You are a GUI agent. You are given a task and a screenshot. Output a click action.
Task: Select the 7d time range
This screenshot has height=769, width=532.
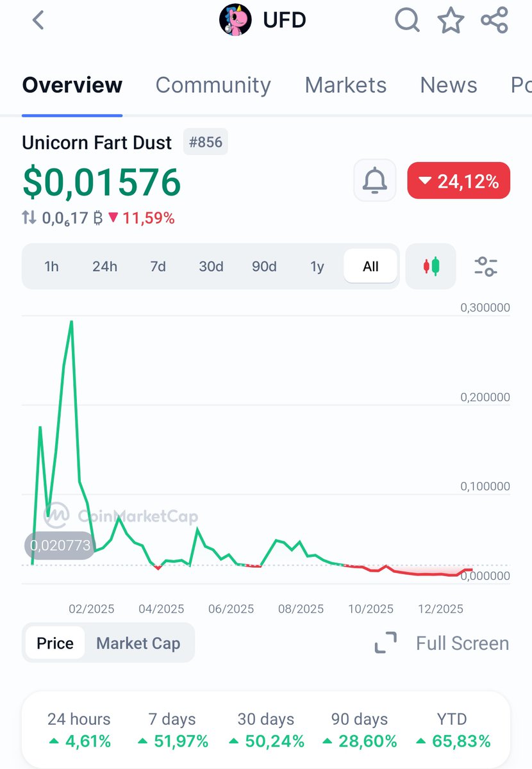point(158,266)
